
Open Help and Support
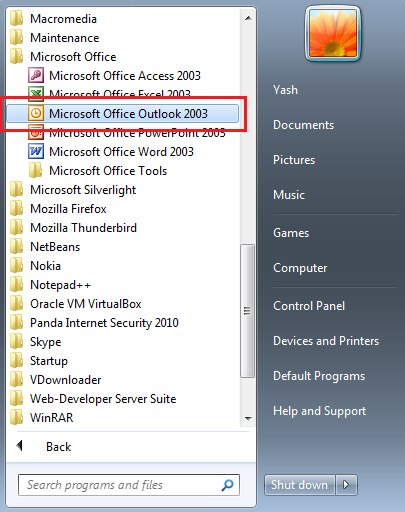[319, 411]
